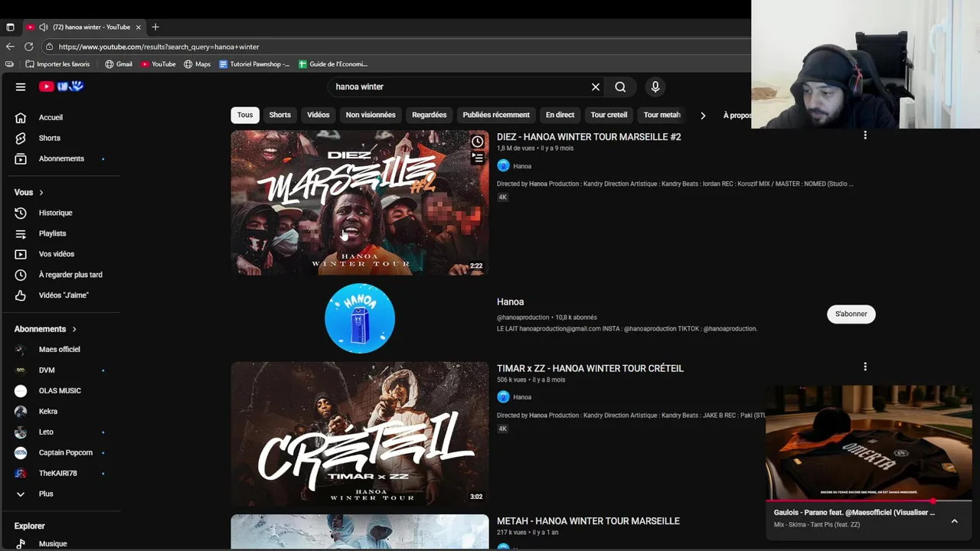This screenshot has height=551, width=980.
Task: Expand the Vous section chevron
Action: (41, 192)
